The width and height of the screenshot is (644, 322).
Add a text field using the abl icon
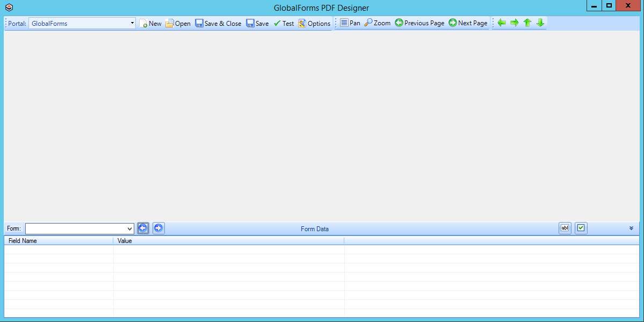pos(565,228)
